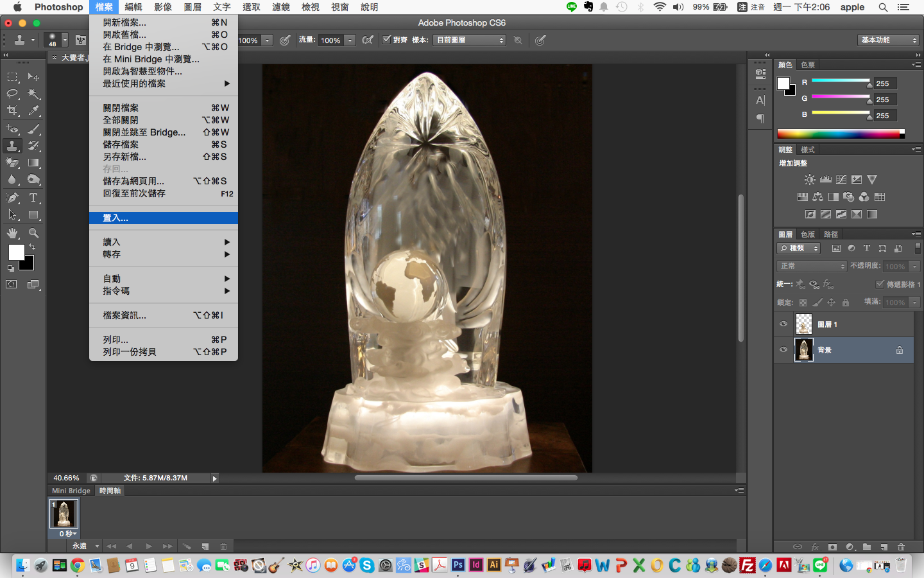Open 基本功能 workspace dropdown

click(889, 40)
